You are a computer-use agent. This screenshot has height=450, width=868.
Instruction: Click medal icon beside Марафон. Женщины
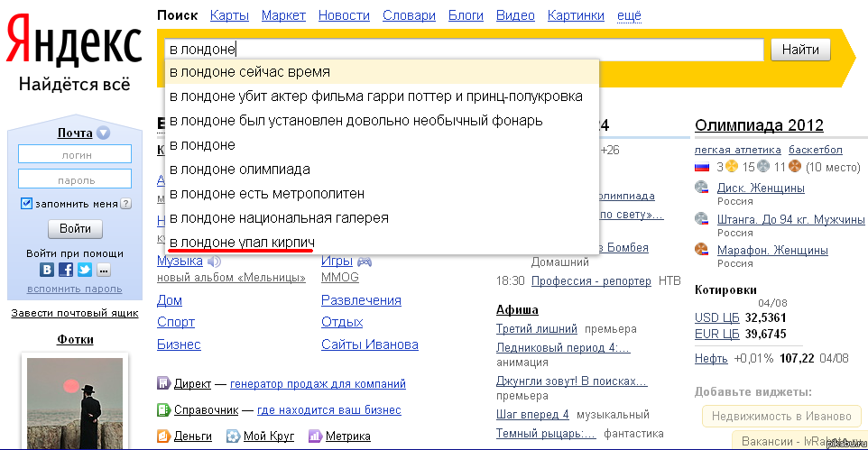point(701,249)
